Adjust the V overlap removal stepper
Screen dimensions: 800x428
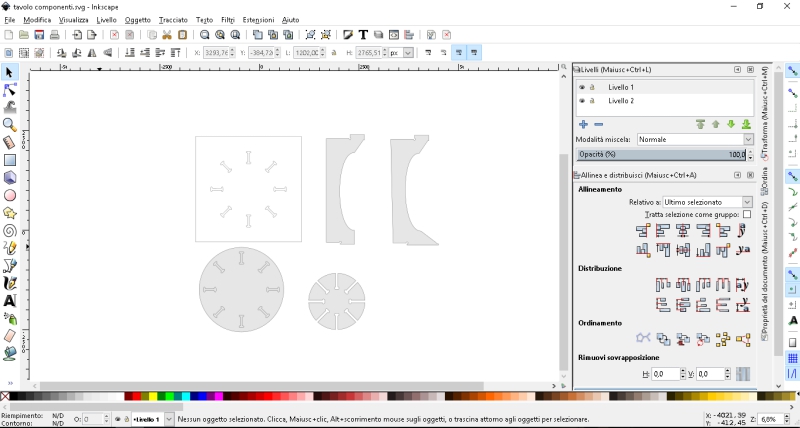[728, 374]
